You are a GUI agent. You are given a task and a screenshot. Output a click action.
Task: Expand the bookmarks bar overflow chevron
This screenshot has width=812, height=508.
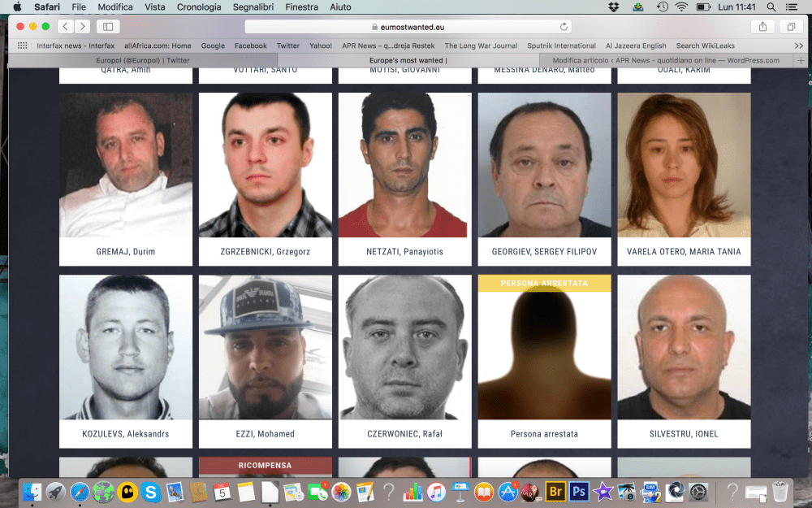click(798, 46)
